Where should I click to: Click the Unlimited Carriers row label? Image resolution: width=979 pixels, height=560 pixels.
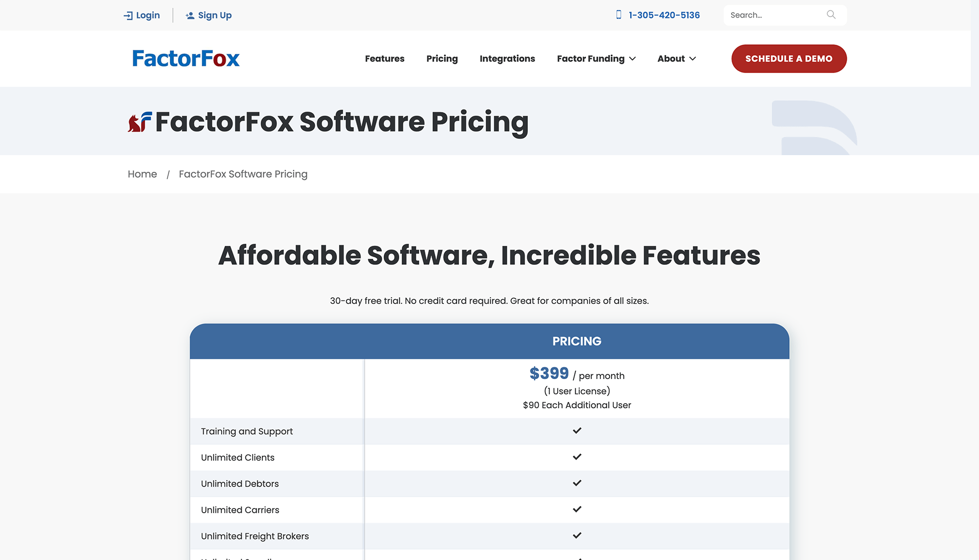[240, 510]
